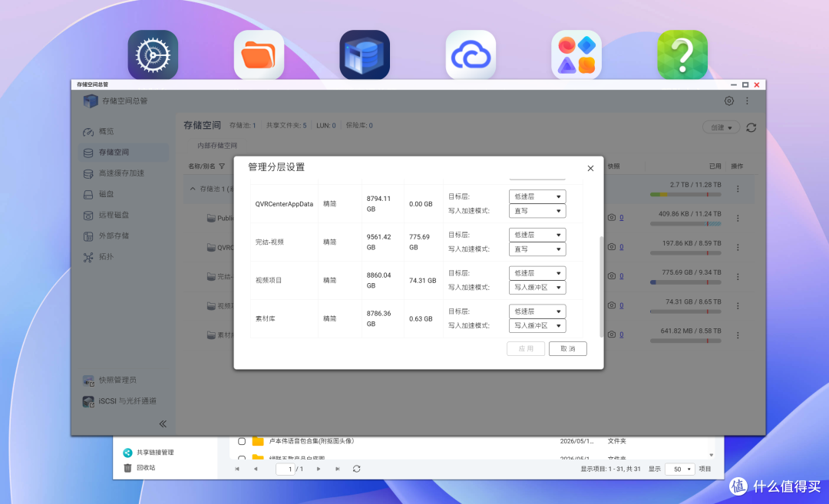Screen dimensions: 829x504
Task: Click the 素材库 row name in the dialog
Action: click(266, 318)
